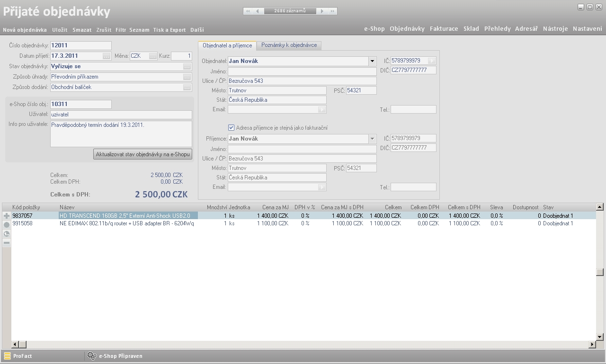The height and width of the screenshot is (364, 606).
Task: Click the minus icon to remove item row
Action: tap(7, 243)
